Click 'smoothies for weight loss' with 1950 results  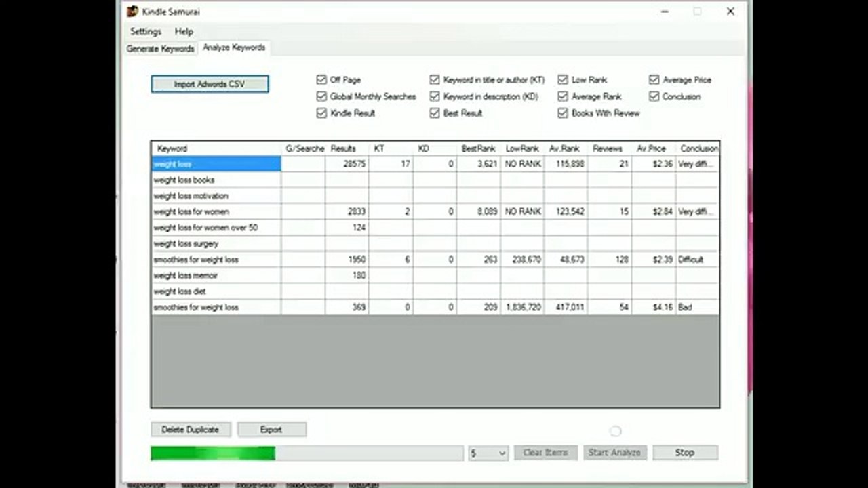(x=216, y=260)
